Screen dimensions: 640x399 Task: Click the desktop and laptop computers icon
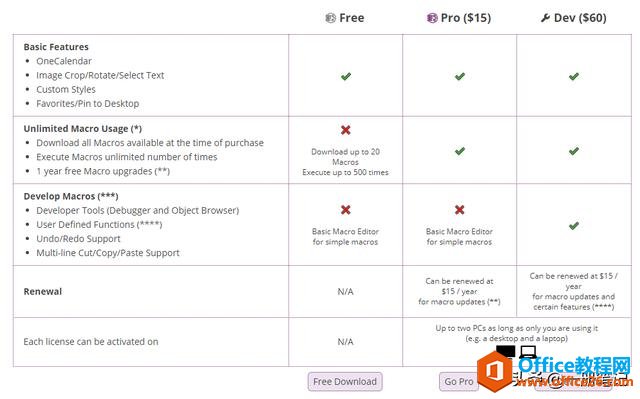pyautogui.click(x=516, y=352)
